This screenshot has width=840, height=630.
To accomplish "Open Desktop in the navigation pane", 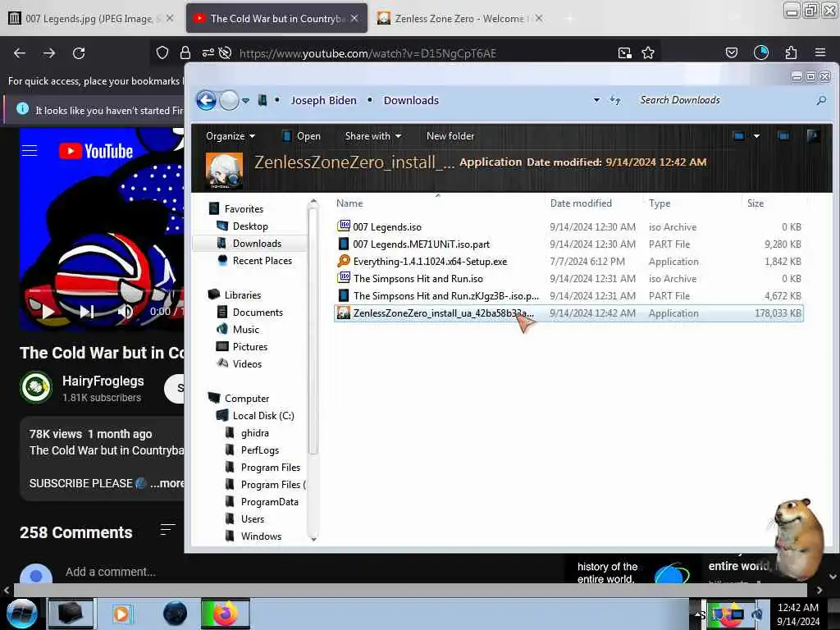I will [x=250, y=226].
